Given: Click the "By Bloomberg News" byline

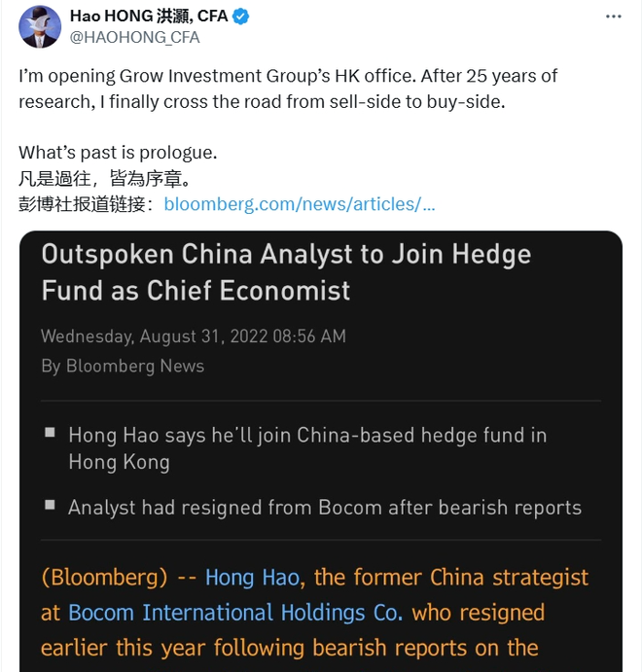Looking at the screenshot, I should 123,366.
